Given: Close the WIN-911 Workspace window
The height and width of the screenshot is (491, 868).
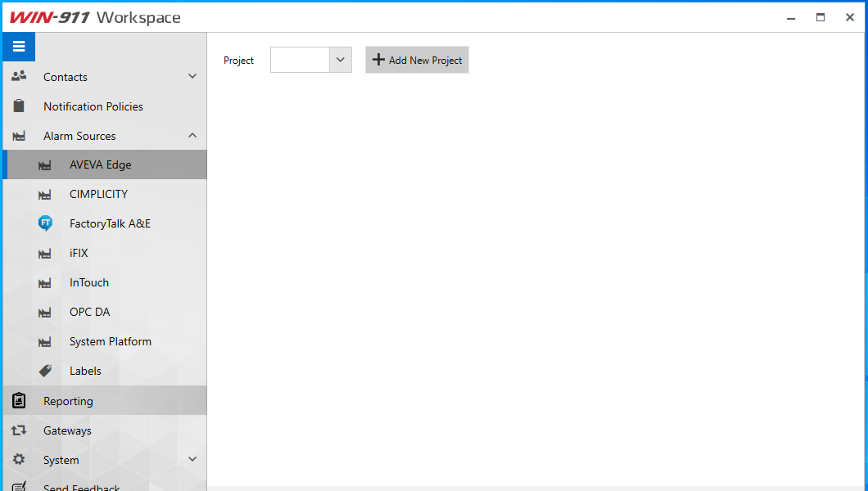Looking at the screenshot, I should pos(850,18).
